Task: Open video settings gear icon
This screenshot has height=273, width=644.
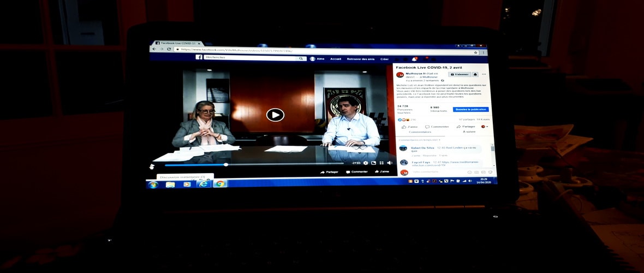Action: 366,163
